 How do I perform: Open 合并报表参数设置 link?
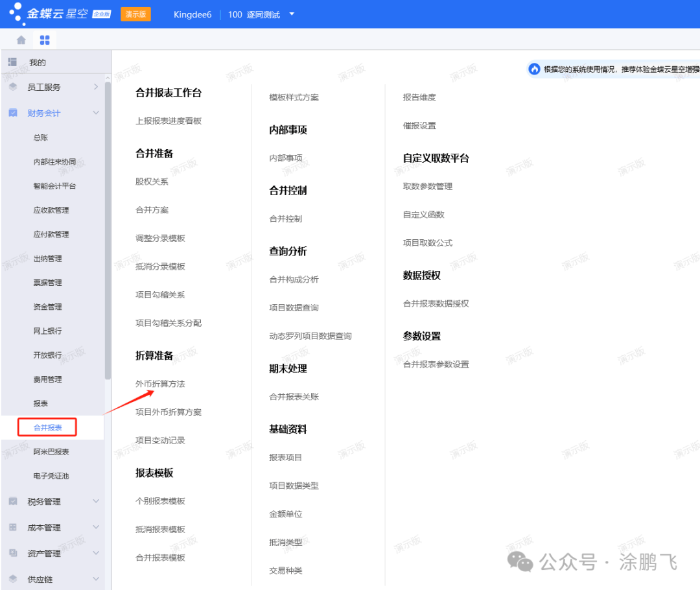coord(436,364)
